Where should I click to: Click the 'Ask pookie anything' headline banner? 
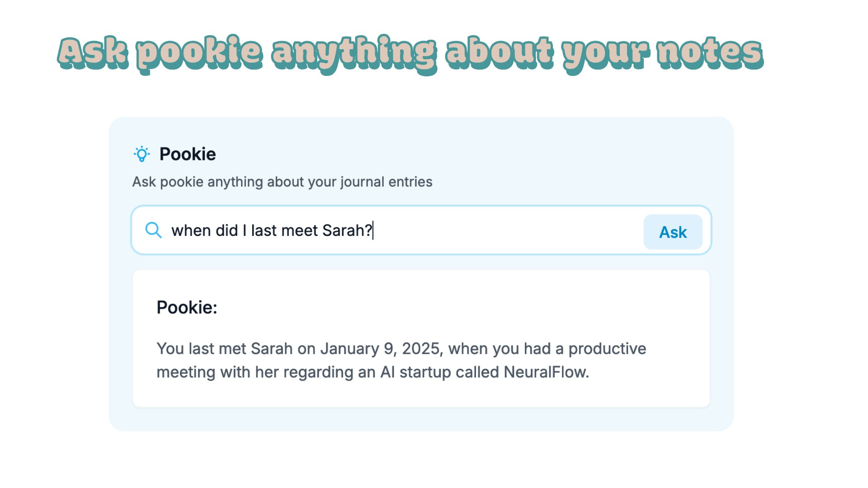[410, 53]
